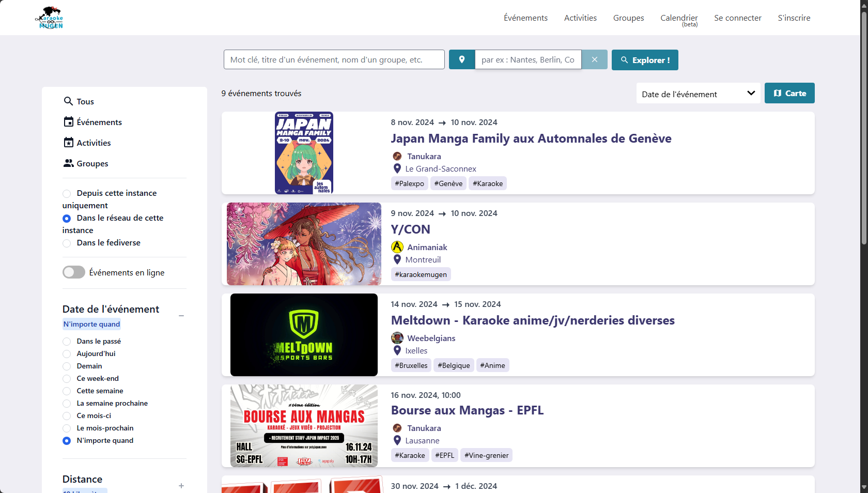The width and height of the screenshot is (868, 493).
Task: Select Dans le fediverse radio option
Action: pos(67,243)
